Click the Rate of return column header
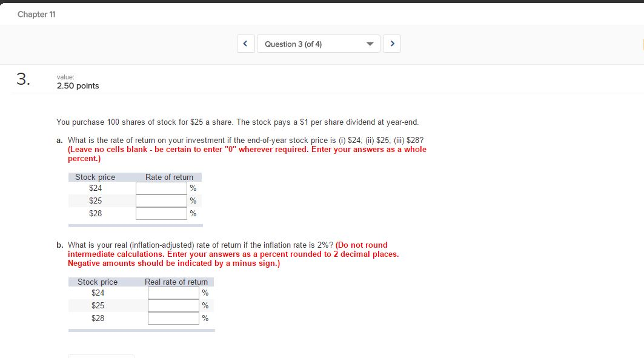 [170, 177]
